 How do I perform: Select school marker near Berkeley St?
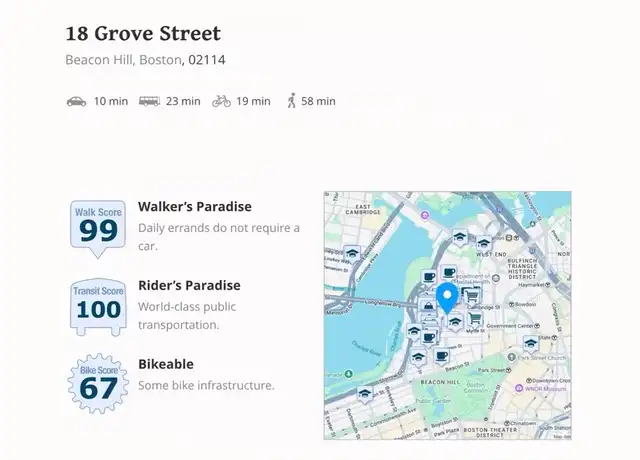(x=364, y=394)
